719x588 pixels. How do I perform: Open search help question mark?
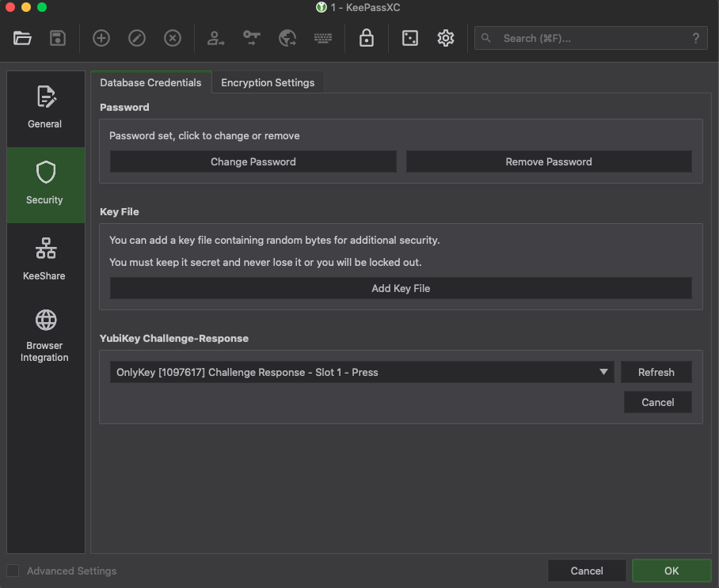pos(696,38)
